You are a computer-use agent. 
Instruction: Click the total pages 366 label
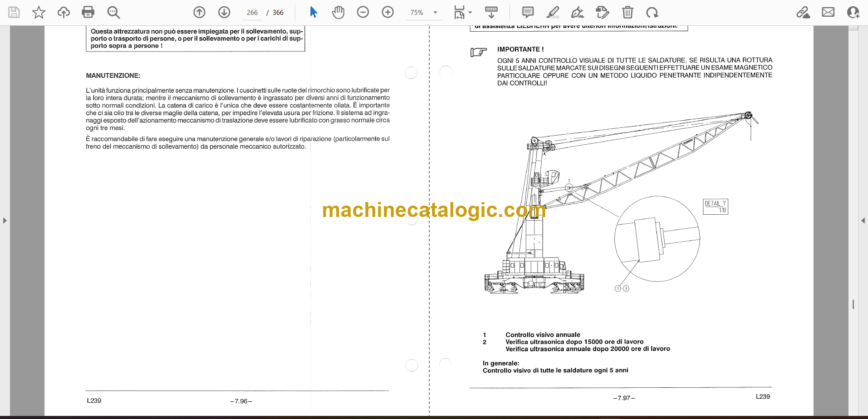(278, 13)
